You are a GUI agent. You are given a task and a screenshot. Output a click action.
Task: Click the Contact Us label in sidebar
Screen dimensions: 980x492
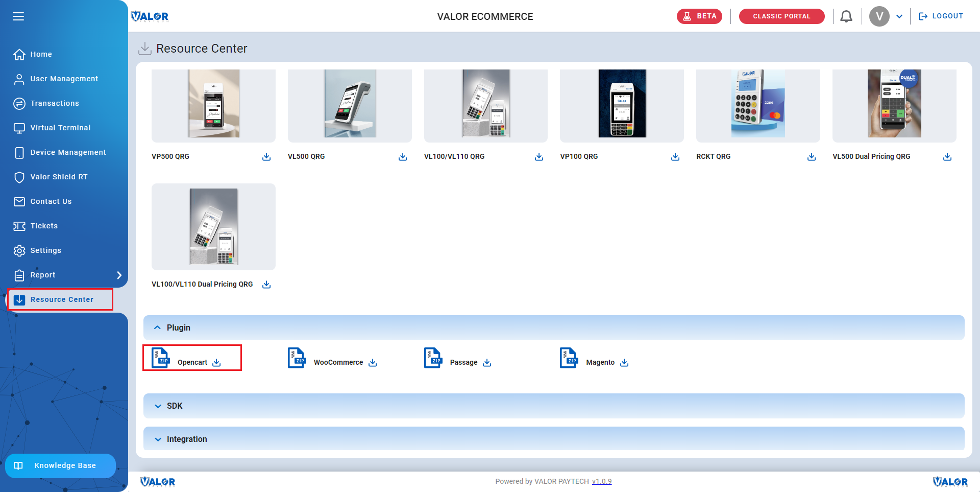[51, 201]
